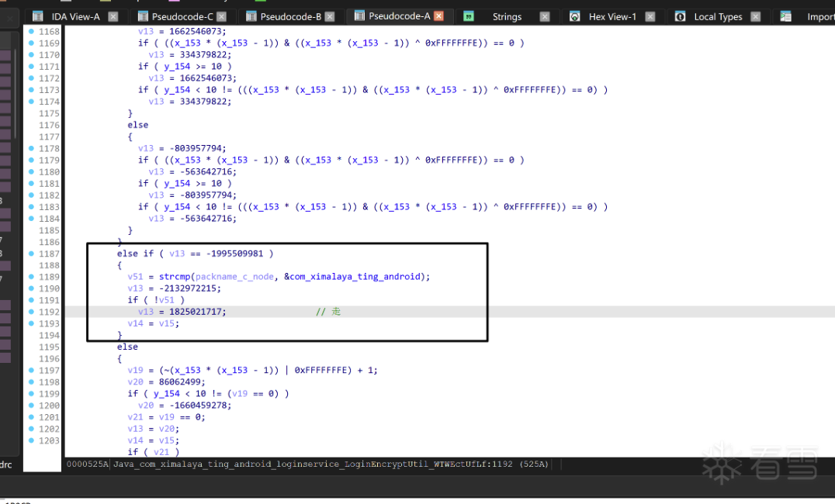Toggle breakpoint dot on line 1192
835x504 pixels.
point(31,312)
